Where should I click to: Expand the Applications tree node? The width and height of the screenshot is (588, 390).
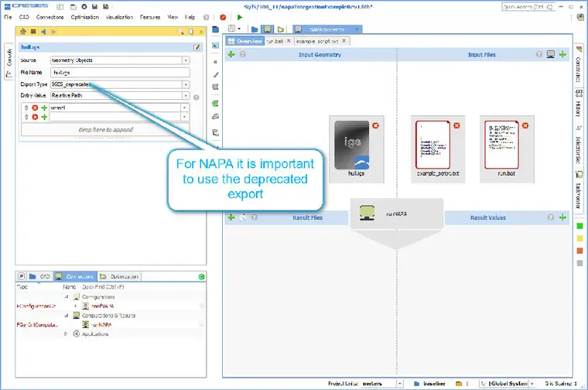(x=66, y=334)
